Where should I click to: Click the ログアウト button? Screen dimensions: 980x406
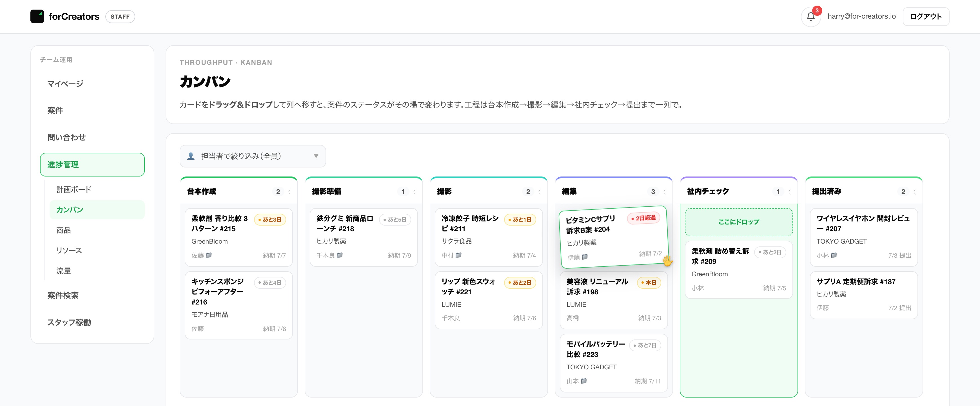point(926,16)
